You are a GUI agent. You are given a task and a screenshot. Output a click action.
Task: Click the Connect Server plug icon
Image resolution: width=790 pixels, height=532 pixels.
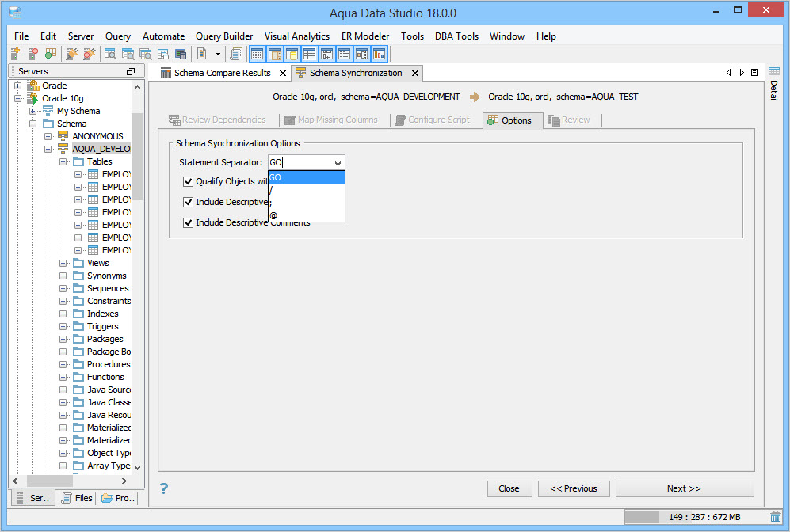pyautogui.click(x=72, y=54)
